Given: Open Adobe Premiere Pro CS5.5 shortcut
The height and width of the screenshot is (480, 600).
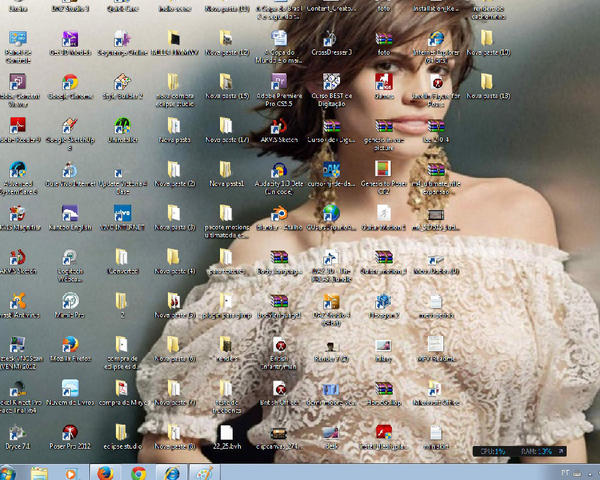Looking at the screenshot, I should [x=279, y=90].
